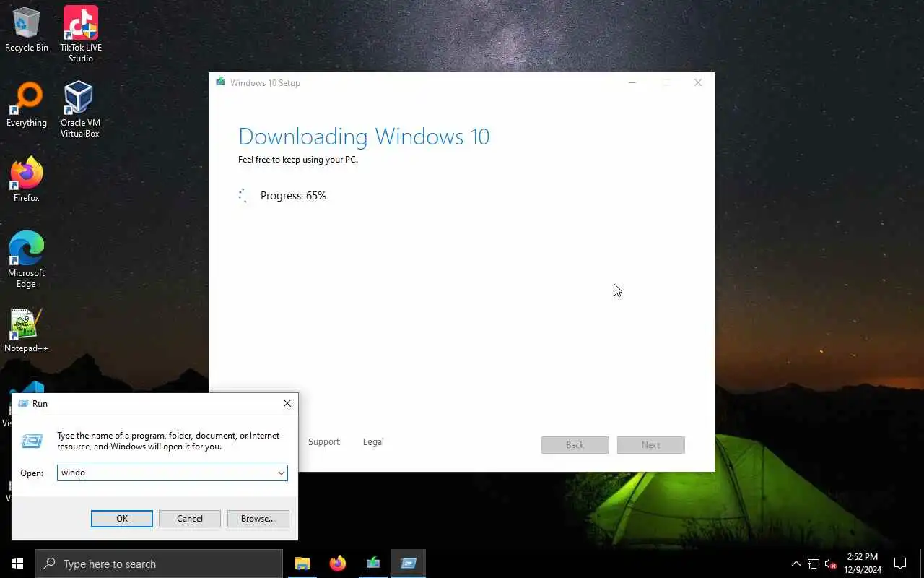The height and width of the screenshot is (578, 924).
Task: Select the Firefox desktop shortcut
Action: coord(27,180)
